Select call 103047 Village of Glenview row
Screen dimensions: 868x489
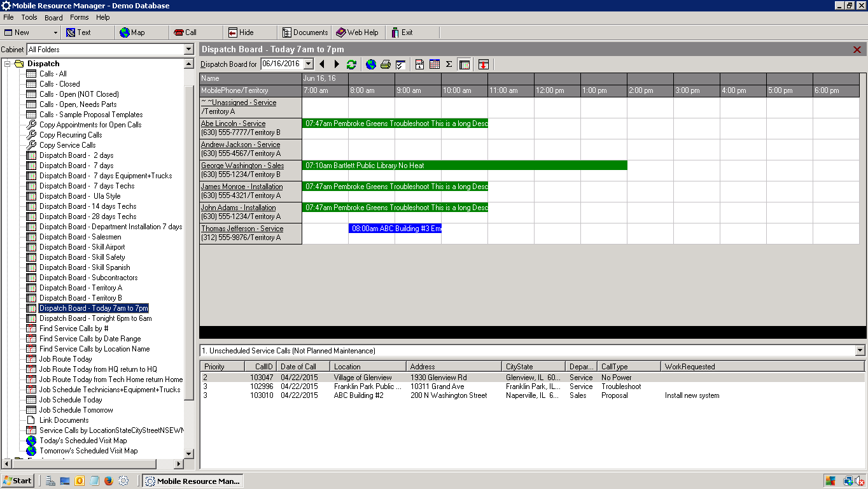533,378
